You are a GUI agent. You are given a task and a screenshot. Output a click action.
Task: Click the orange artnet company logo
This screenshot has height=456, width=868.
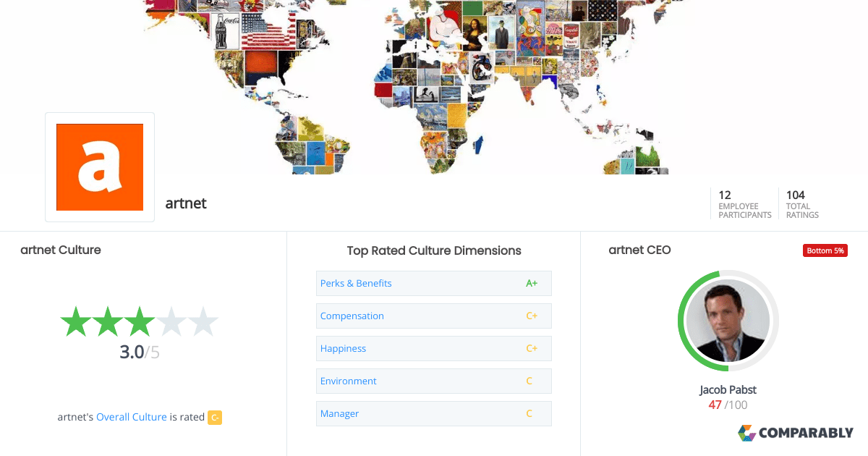[99, 166]
